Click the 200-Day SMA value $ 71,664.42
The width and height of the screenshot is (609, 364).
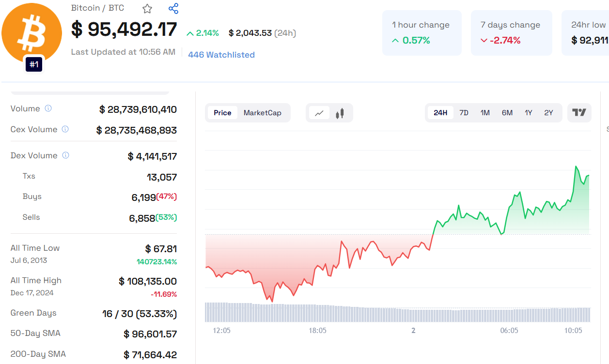(151, 355)
